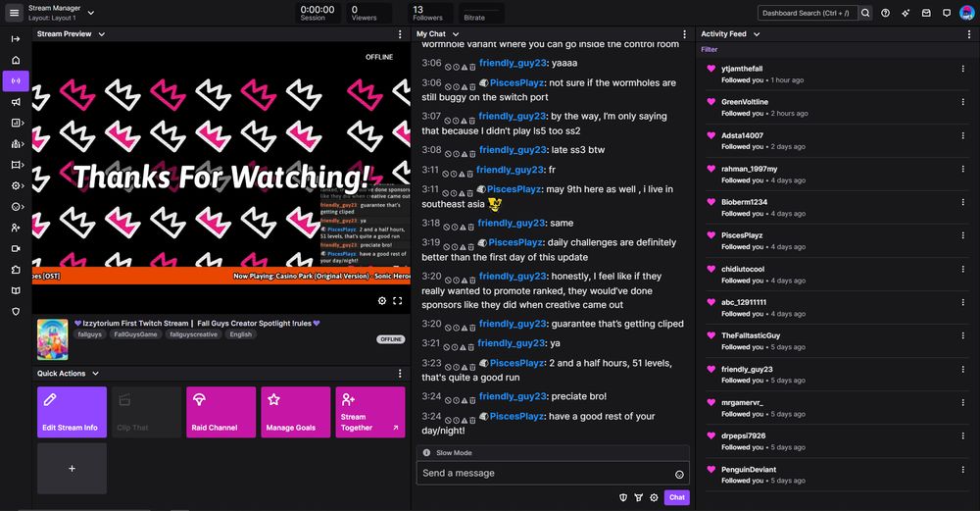Click the Fall Guys category thumbnail
This screenshot has width=980, height=511.
[x=53, y=339]
